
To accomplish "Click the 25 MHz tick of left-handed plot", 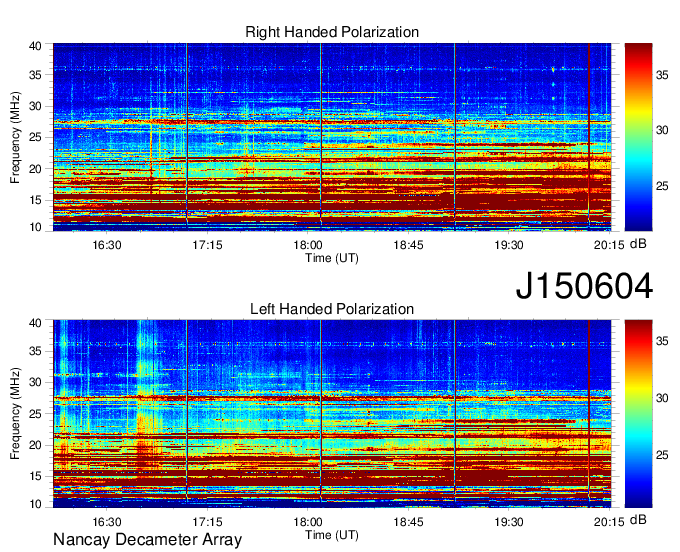I will pos(35,414).
